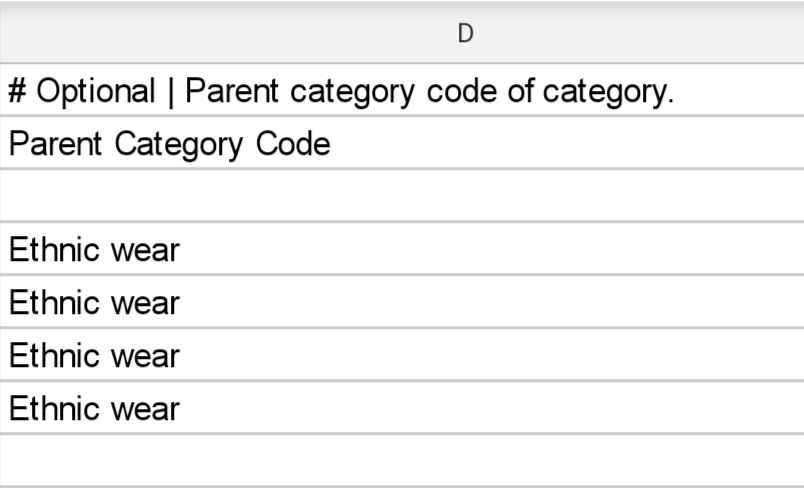Click the hash symbol starting the description cell
Screen dimensions: 804x488
pyautogui.click(x=18, y=91)
